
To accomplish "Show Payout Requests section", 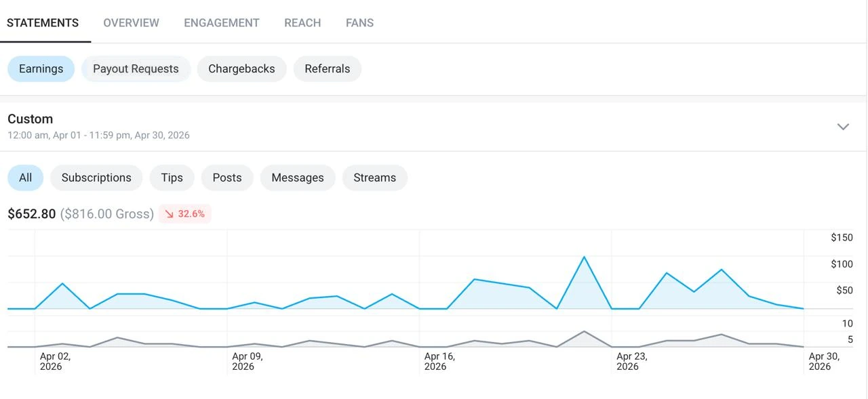I will (136, 68).
